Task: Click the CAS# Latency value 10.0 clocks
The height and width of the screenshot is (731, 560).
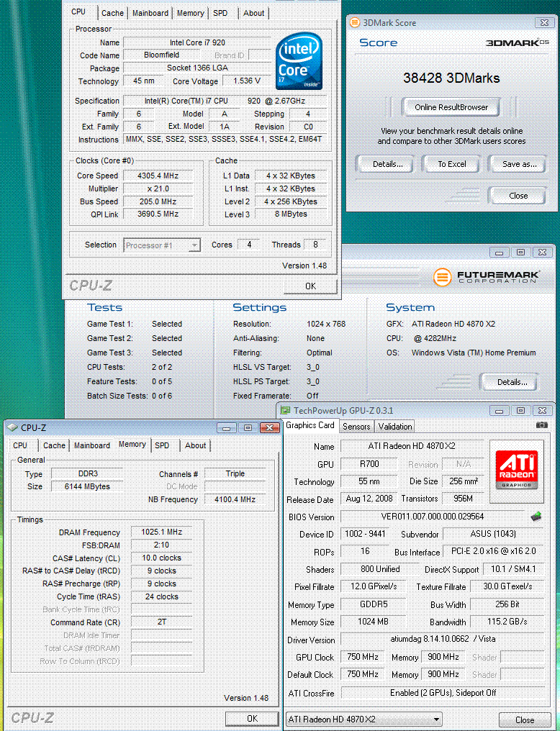Action: [x=161, y=558]
